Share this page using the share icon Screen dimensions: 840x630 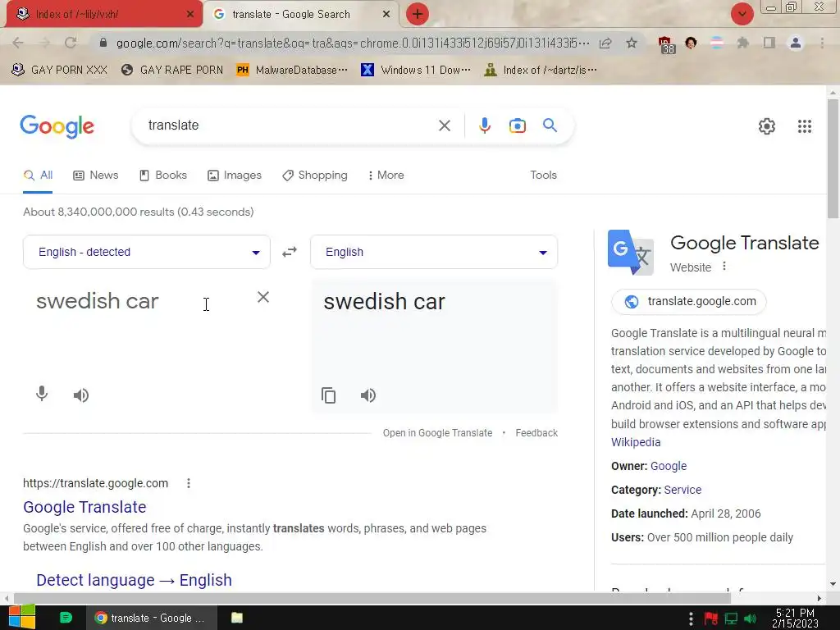pos(605,43)
